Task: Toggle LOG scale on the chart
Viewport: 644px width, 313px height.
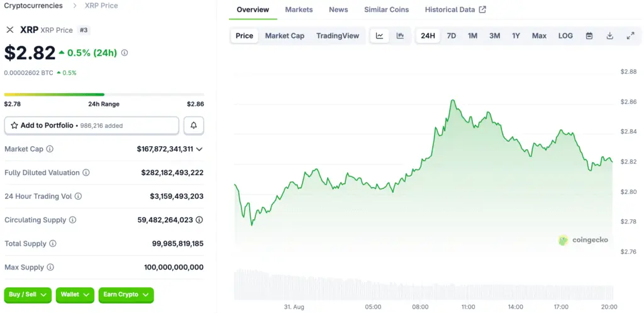Action: pyautogui.click(x=565, y=36)
